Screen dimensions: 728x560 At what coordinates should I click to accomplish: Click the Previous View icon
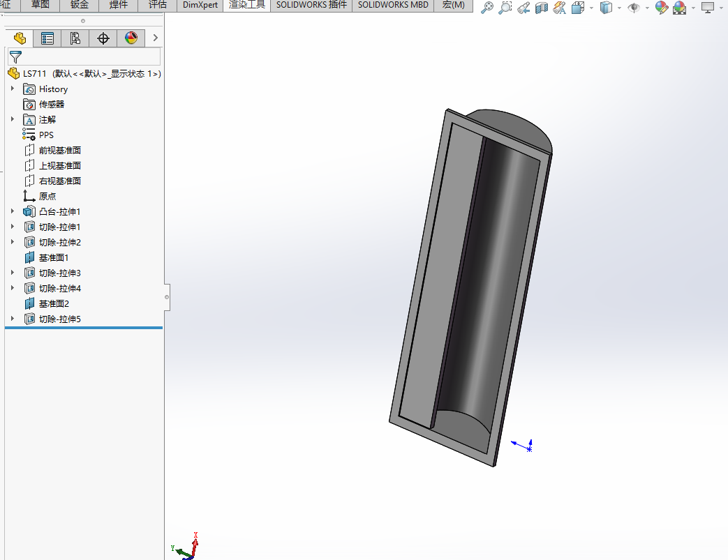[523, 8]
